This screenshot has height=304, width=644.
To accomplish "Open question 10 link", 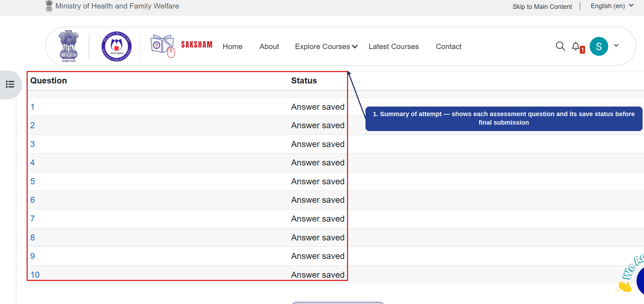I will tap(35, 275).
